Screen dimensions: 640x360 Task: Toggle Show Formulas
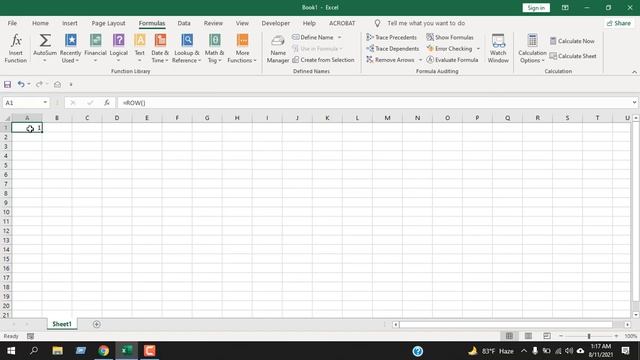click(x=450, y=37)
